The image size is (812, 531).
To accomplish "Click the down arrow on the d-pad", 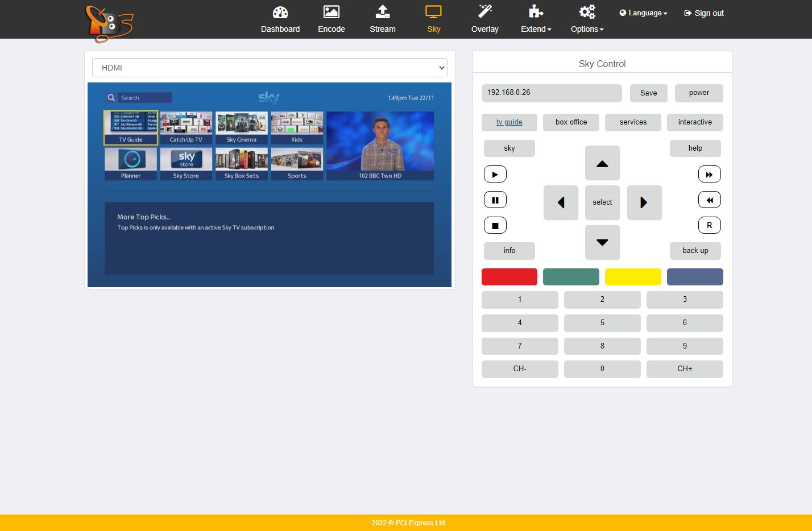I will coord(602,242).
